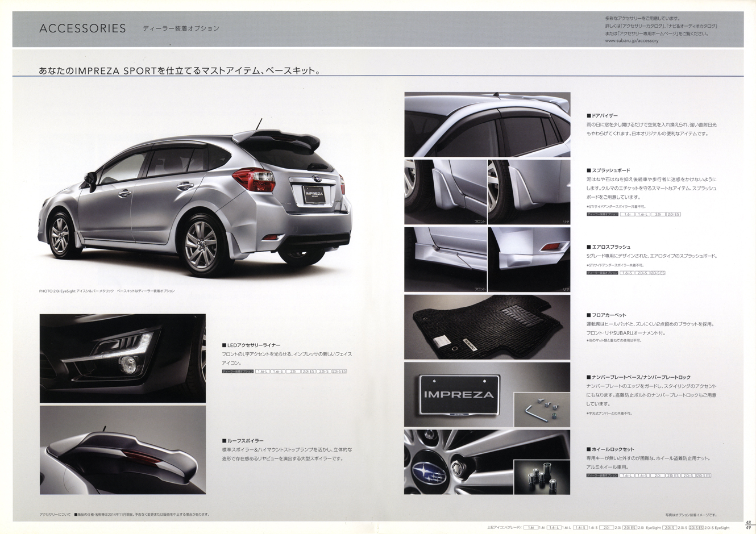756x534 pixels.
Task: Click the ディーラー装着オプション tag under スプラッシュボード
Action: [603, 214]
